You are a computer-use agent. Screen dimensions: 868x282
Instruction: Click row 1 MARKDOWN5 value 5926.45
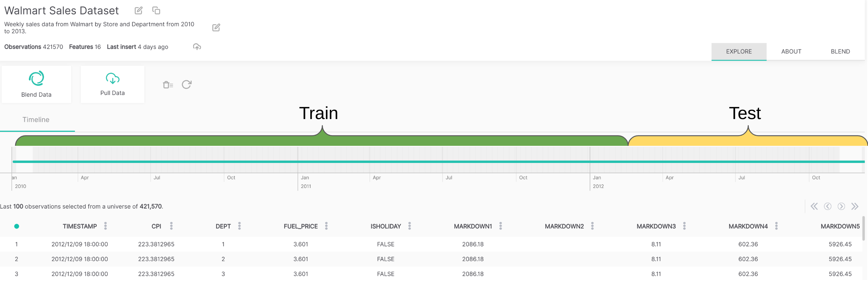840,244
